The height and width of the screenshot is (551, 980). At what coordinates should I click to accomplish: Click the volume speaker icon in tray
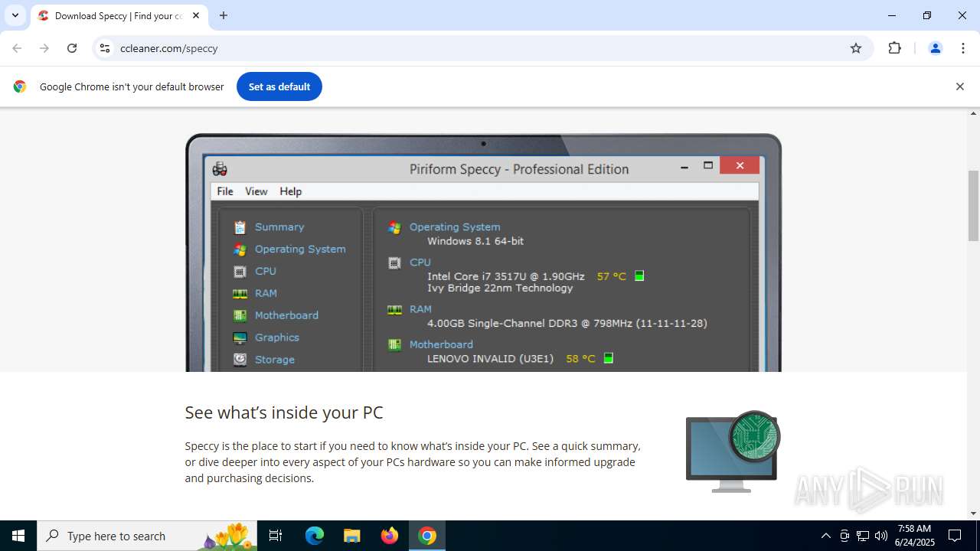[x=881, y=536]
